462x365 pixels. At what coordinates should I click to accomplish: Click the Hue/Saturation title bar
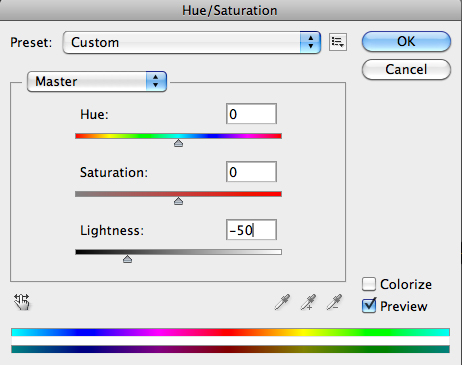tap(230, 10)
